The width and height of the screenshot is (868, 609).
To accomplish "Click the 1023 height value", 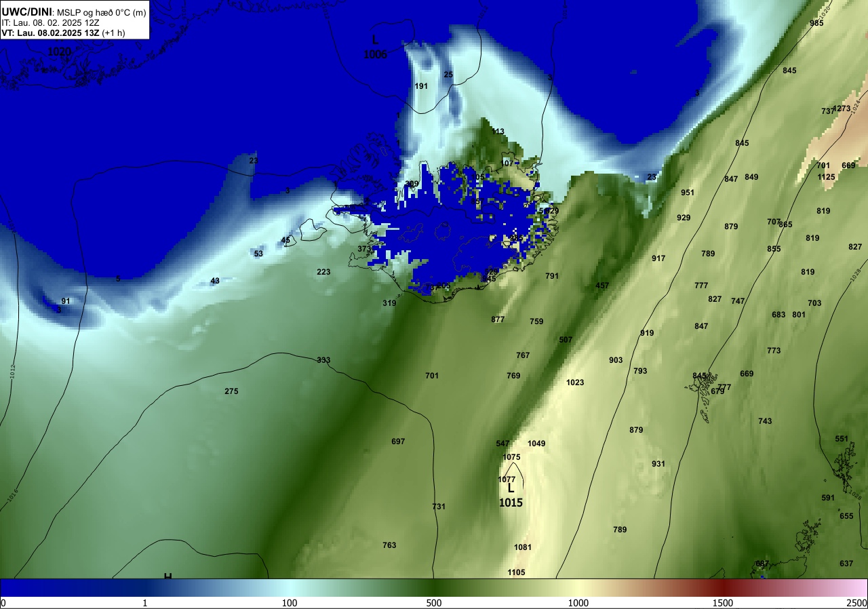I will 575,382.
